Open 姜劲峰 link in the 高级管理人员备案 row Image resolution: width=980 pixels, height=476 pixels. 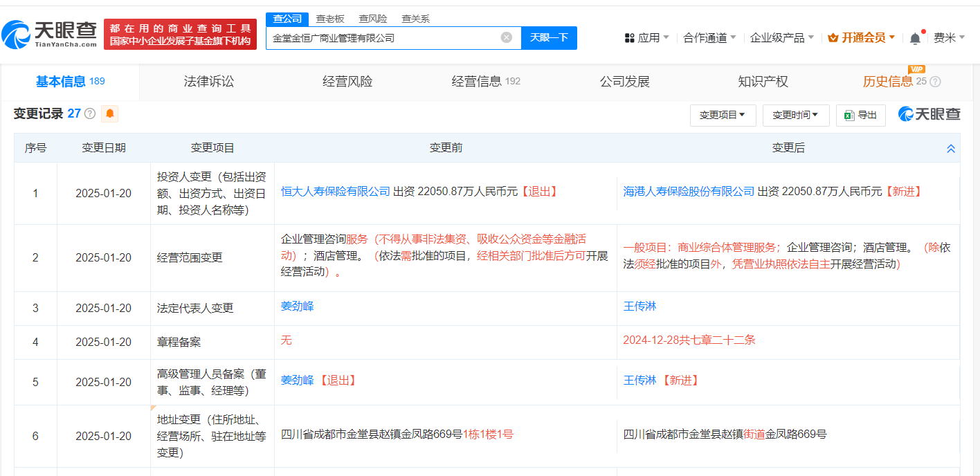click(x=297, y=380)
